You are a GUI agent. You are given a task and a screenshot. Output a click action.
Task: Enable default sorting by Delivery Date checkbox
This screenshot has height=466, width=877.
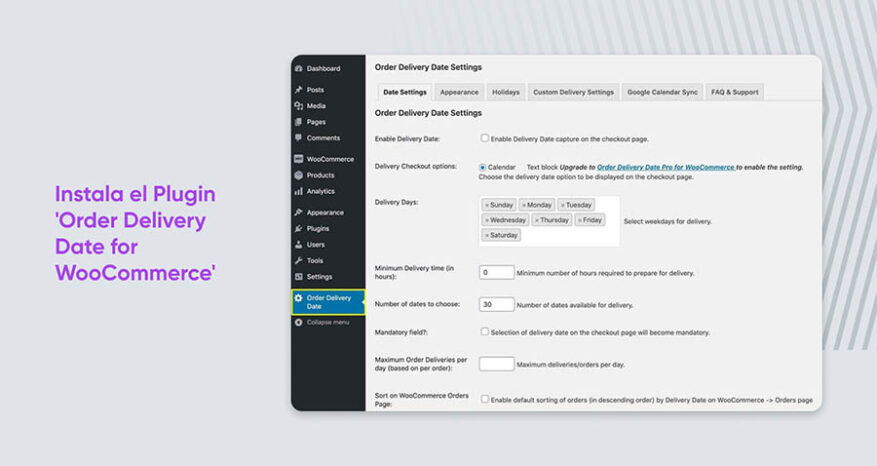point(485,399)
